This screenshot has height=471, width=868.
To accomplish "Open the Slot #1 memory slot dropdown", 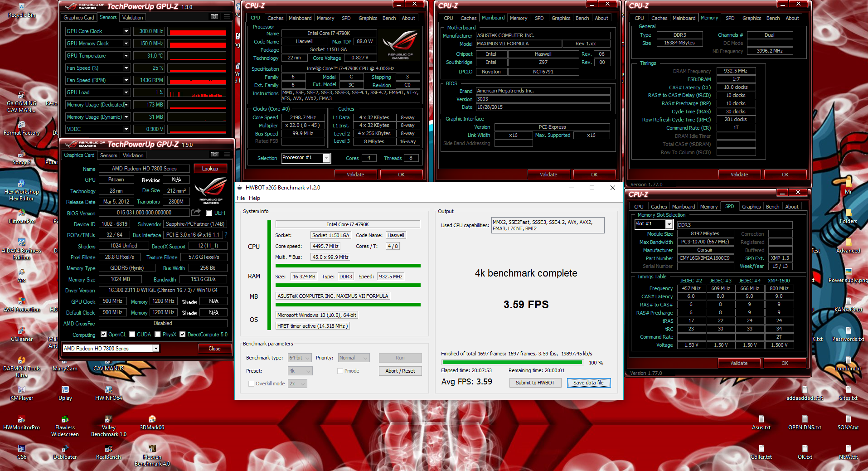I will point(653,224).
